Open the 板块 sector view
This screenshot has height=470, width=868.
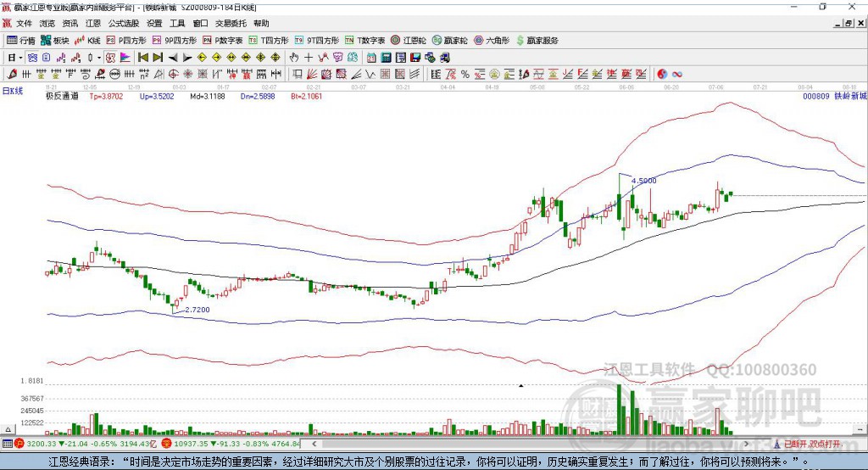pos(55,41)
